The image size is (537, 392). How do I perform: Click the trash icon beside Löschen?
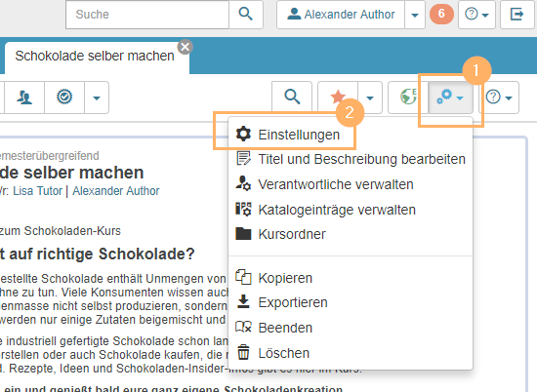243,352
